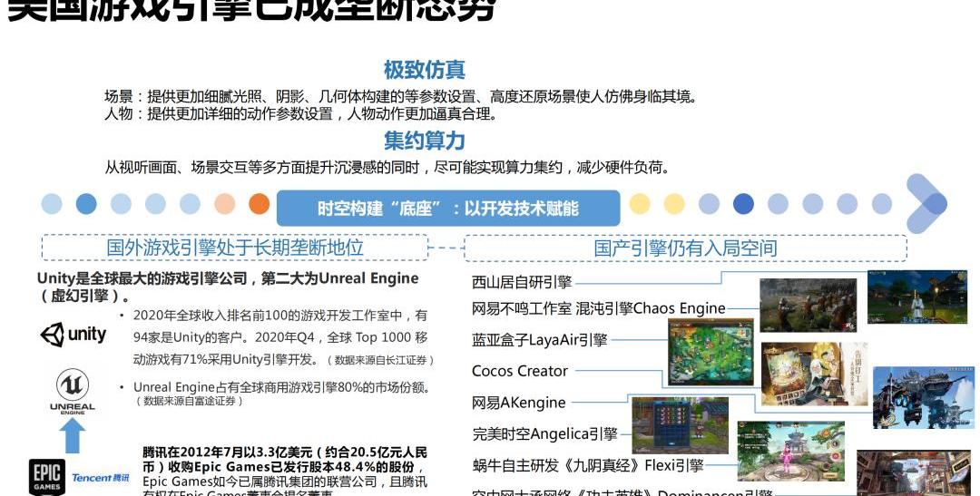
Task: Click the 西山居自研引擎 list entry
Action: pyautogui.click(x=522, y=282)
